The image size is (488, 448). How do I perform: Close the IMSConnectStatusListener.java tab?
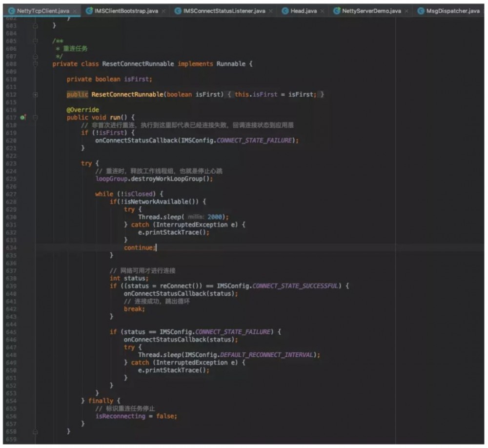tap(271, 11)
